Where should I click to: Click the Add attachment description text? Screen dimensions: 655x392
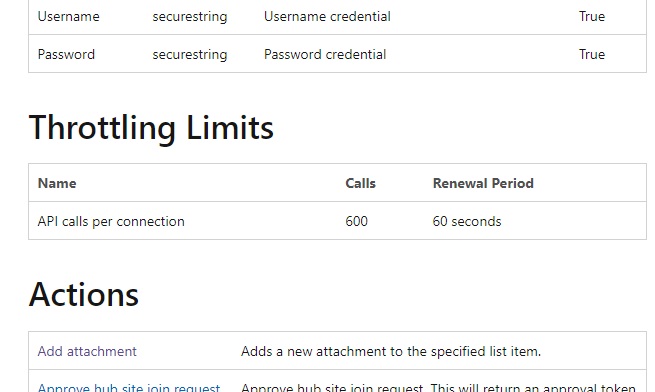[x=391, y=351]
